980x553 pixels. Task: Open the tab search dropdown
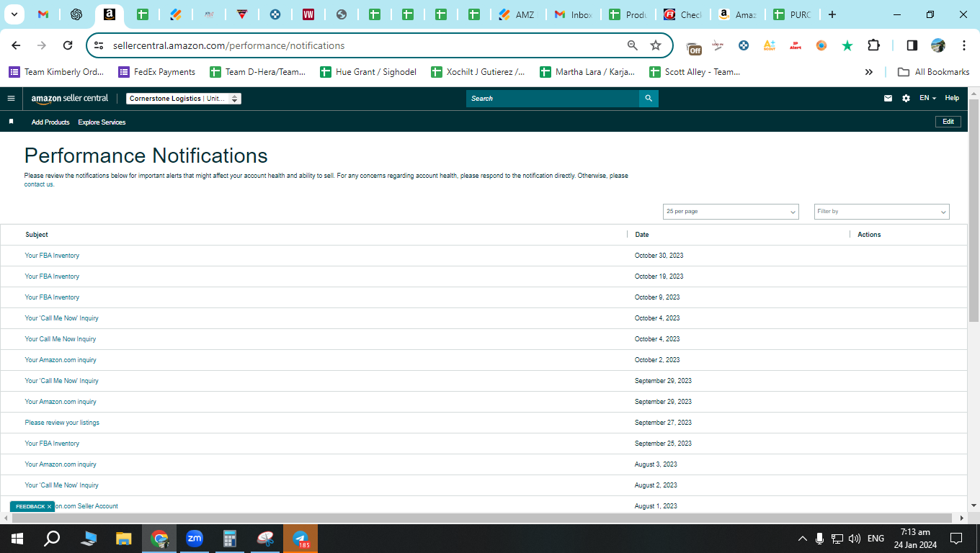[x=14, y=14]
